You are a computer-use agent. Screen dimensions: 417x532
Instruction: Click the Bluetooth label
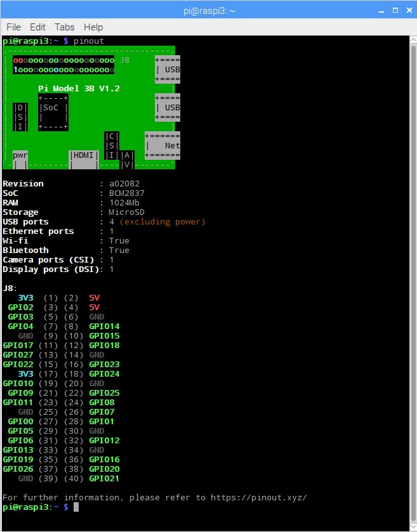[25, 250]
